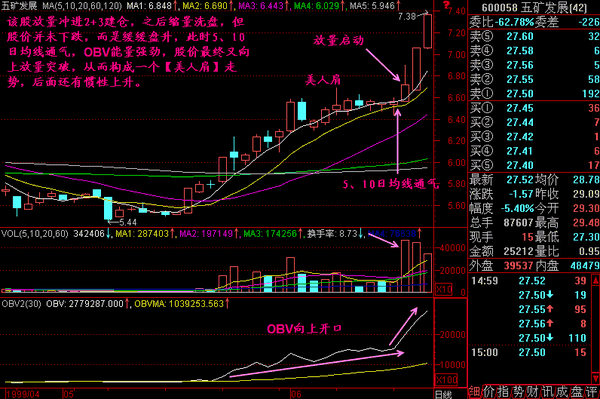This screenshot has height=399, width=600.
Task: Click the MA(5,10,20,60,120) indicator label
Action: pyautogui.click(x=82, y=6)
